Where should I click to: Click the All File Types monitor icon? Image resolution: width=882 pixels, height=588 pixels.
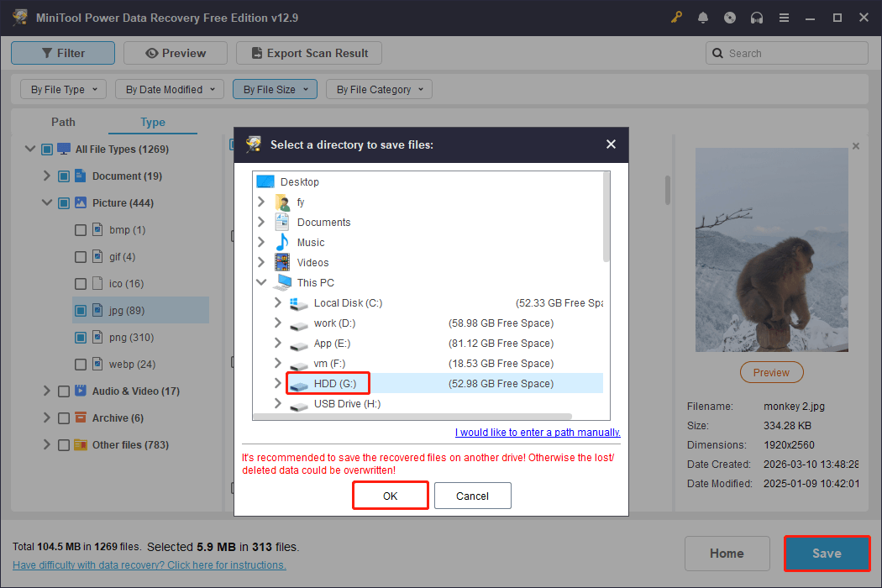[64, 149]
